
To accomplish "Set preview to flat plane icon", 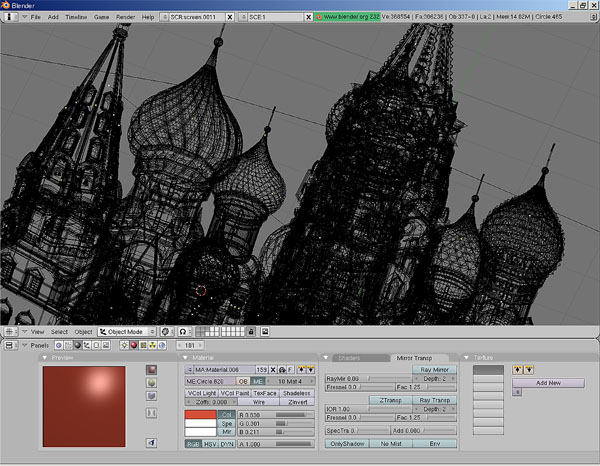I will [x=152, y=370].
